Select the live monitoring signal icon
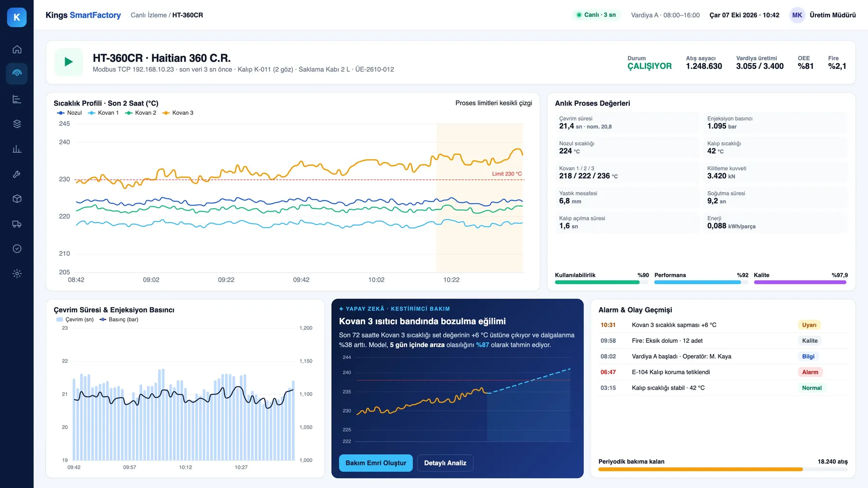 click(17, 74)
